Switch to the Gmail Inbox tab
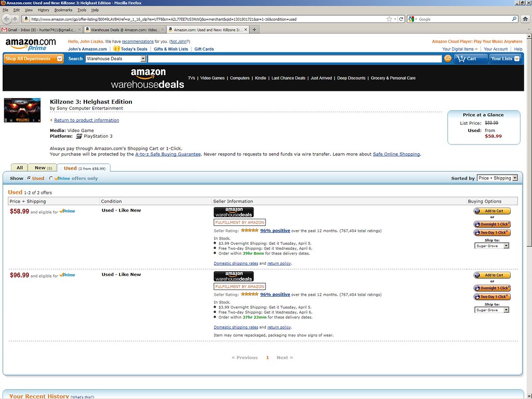This screenshot has width=532, height=399. pyautogui.click(x=42, y=30)
